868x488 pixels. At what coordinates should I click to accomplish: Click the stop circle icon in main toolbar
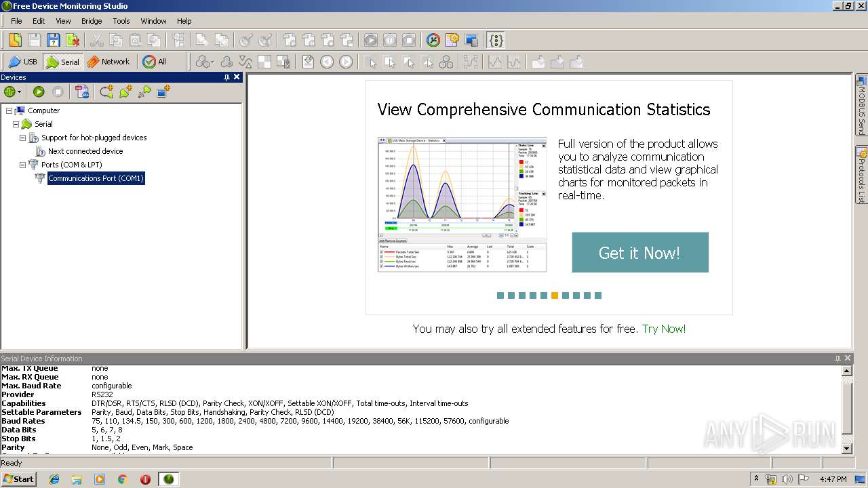click(409, 40)
